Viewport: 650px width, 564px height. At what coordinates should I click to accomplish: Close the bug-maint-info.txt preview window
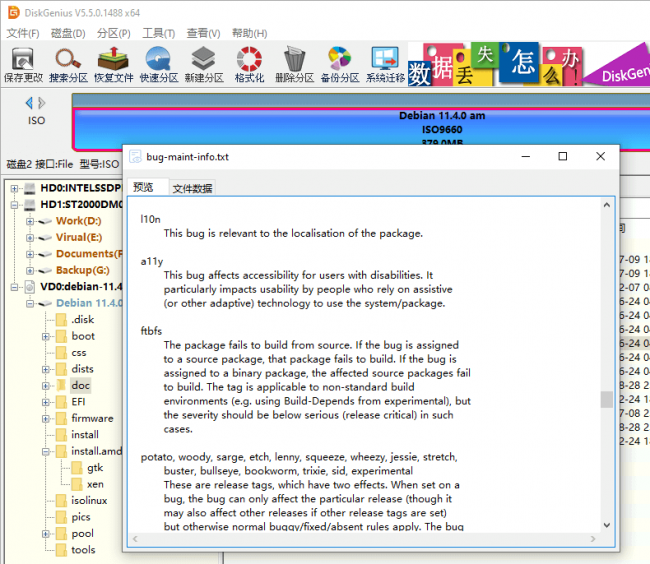tap(600, 156)
